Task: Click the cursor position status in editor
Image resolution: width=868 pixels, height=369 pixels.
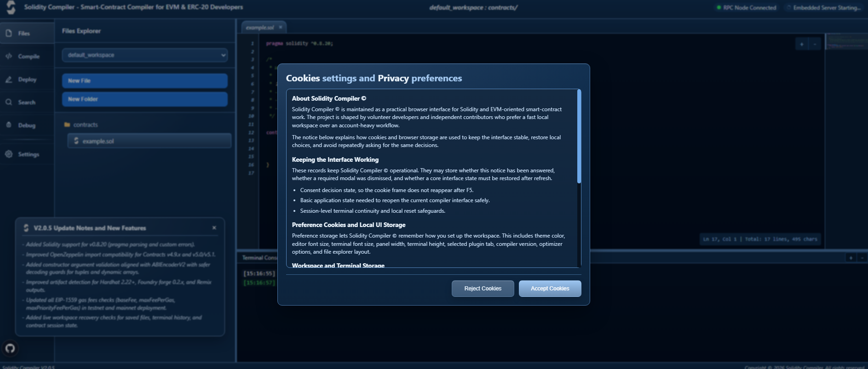Action: [760, 239]
